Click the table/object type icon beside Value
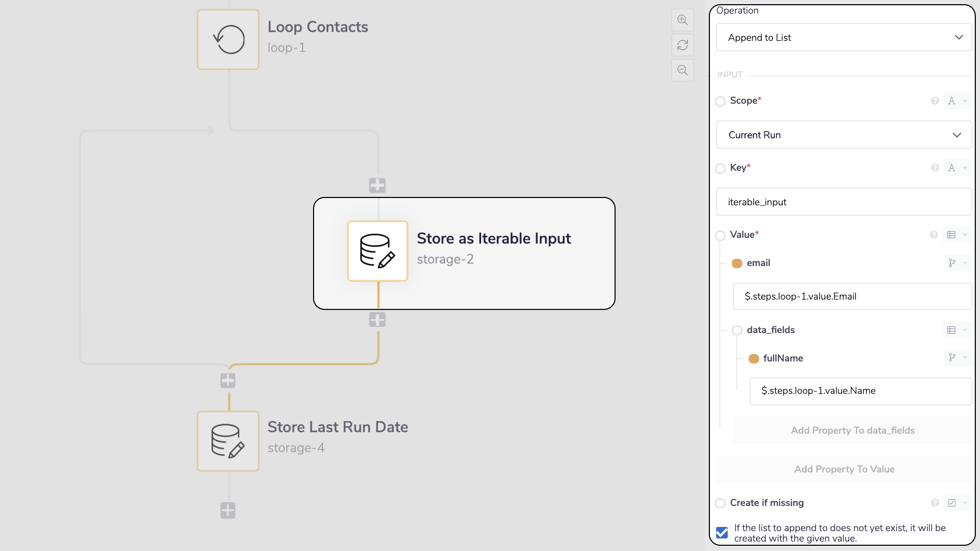980x551 pixels. pos(952,235)
